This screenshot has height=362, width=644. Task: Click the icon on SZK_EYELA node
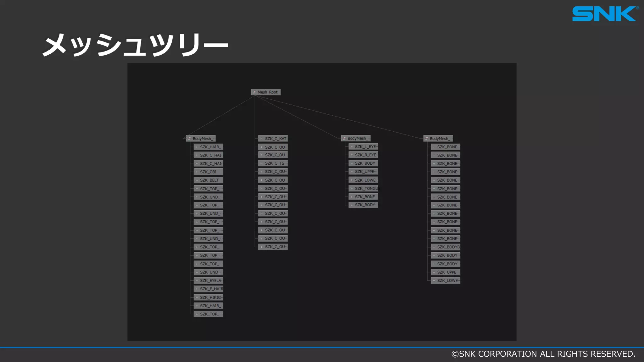(197, 281)
